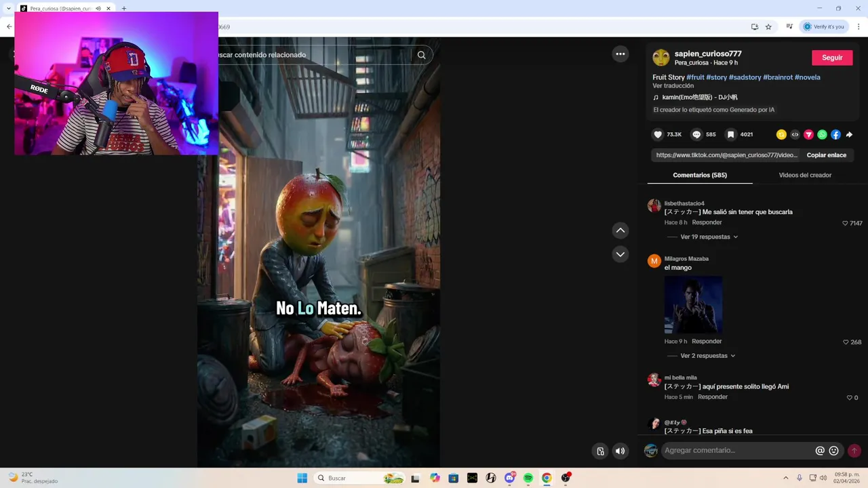Mute the video with the speaker button
The width and height of the screenshot is (868, 488).
tap(620, 451)
